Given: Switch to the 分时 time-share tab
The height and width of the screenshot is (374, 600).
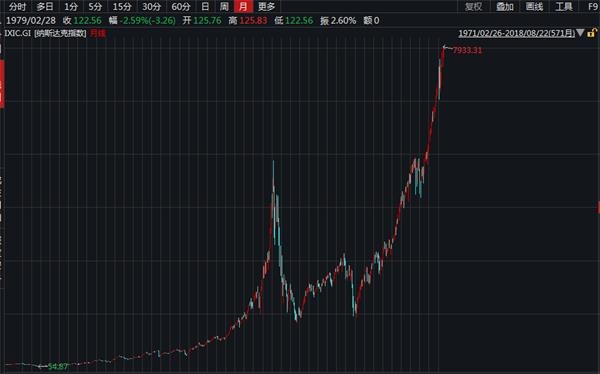Looking at the screenshot, I should click(18, 7).
